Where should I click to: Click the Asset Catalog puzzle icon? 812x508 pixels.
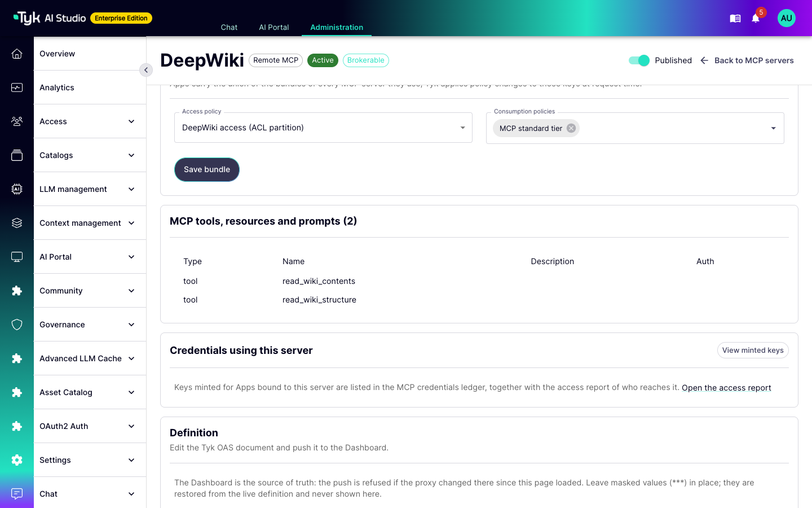coord(17,392)
